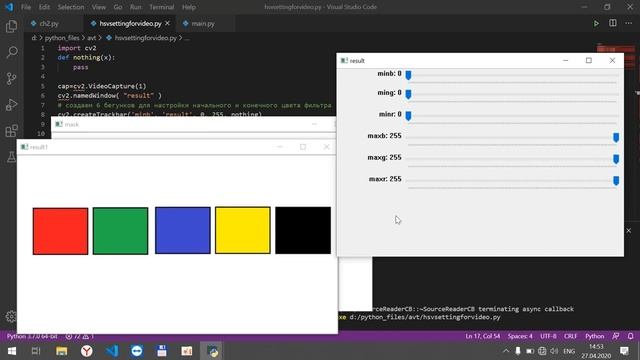The height and width of the screenshot is (360, 640).
Task: Click python_files in the breadcrumb path
Action: 62,38
